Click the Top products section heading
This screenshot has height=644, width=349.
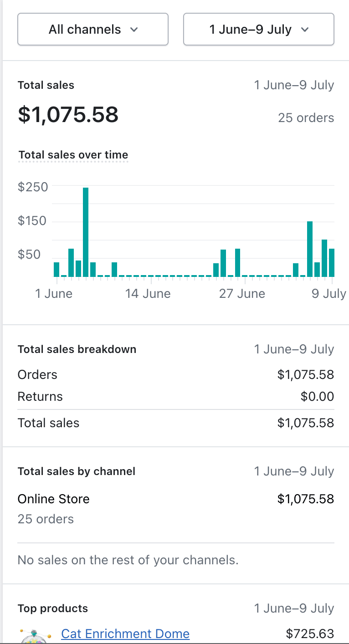coord(53,608)
